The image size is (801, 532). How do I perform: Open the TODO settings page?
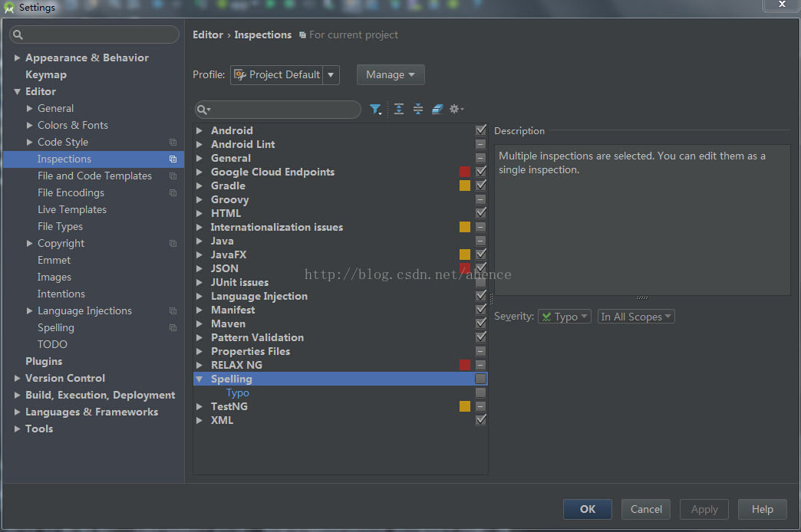(52, 344)
